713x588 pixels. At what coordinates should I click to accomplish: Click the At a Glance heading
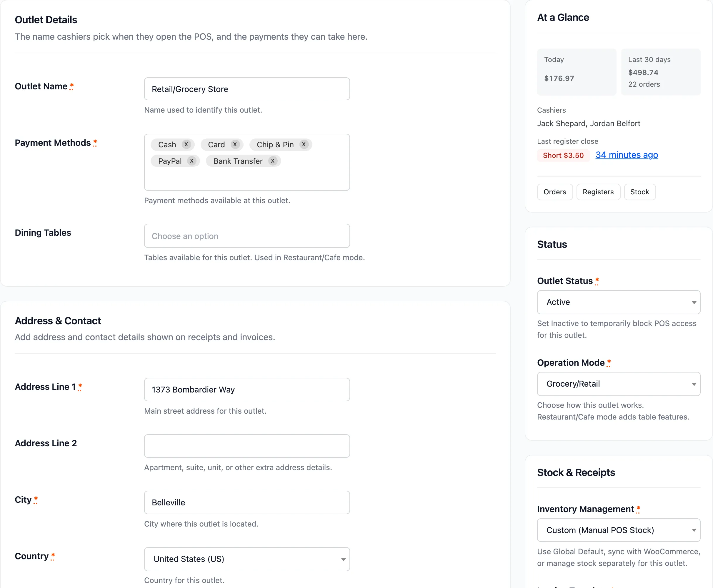[563, 18]
